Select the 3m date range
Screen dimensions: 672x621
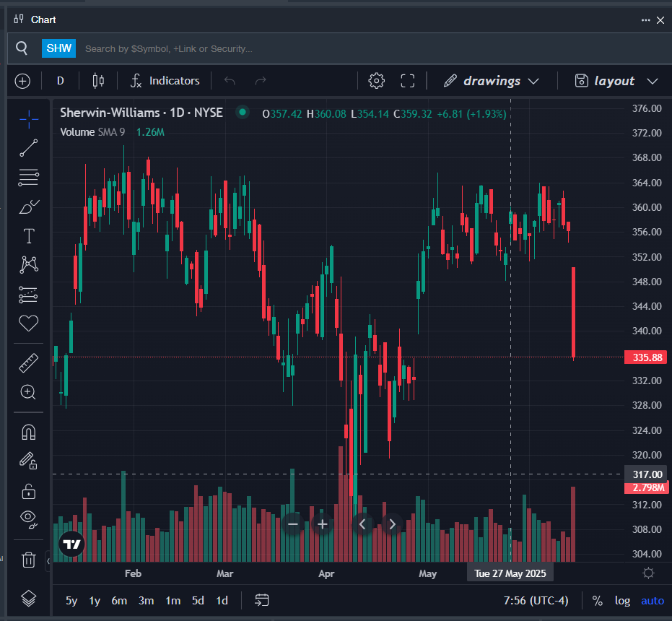146,601
